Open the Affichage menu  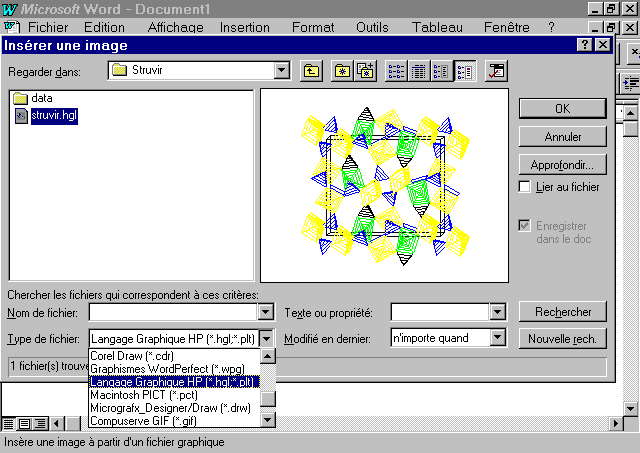176,27
